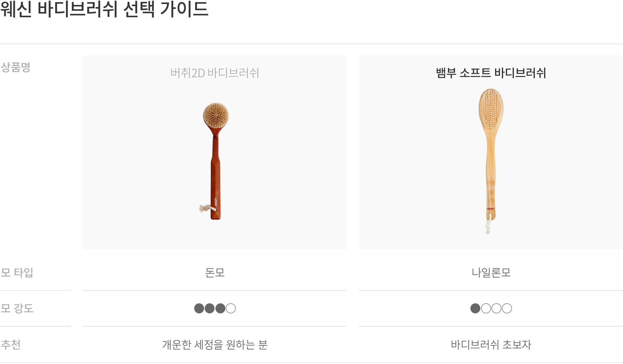Open the red-handled round brush image
The width and height of the screenshot is (623, 364).
(x=214, y=161)
